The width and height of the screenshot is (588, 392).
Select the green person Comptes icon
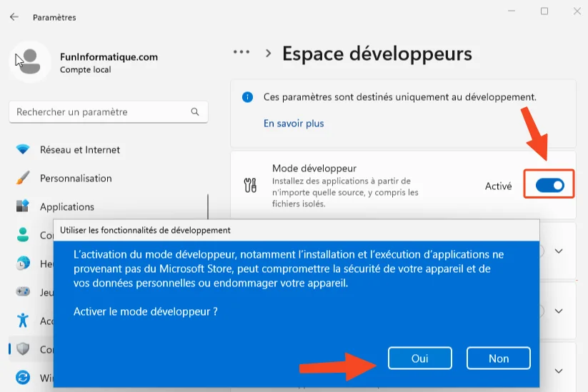click(23, 235)
